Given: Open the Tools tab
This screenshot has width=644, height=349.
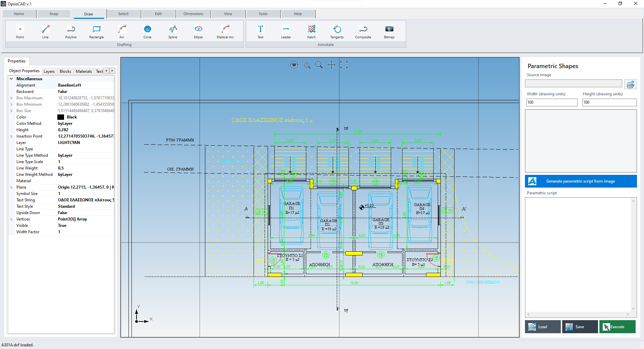Looking at the screenshot, I should [263, 14].
